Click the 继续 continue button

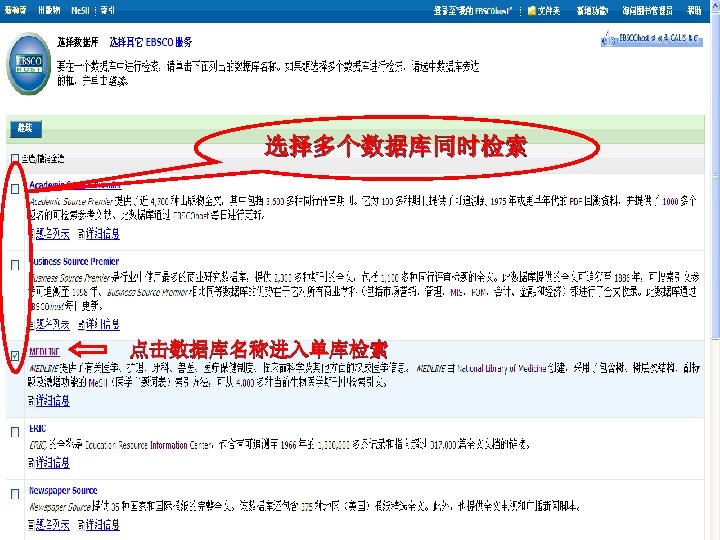pos(26,128)
